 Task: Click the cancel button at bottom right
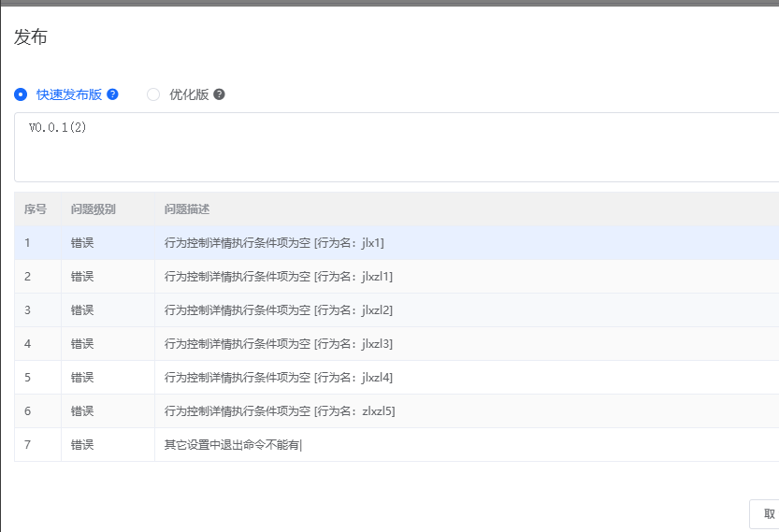[x=767, y=513]
